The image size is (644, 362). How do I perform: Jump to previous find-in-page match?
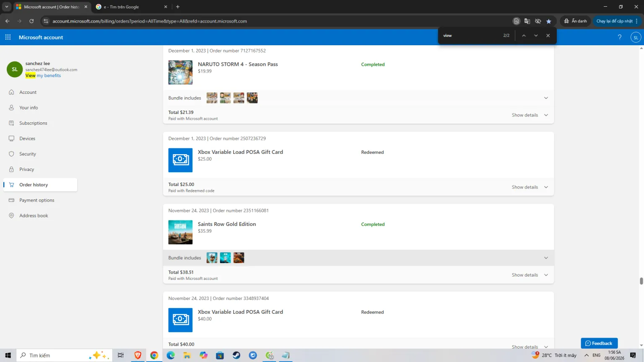524,36
